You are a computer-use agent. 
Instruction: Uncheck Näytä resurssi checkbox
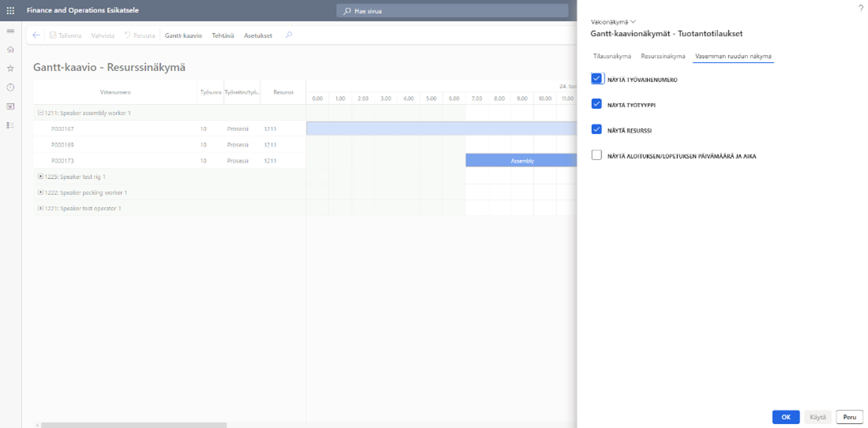(x=597, y=130)
